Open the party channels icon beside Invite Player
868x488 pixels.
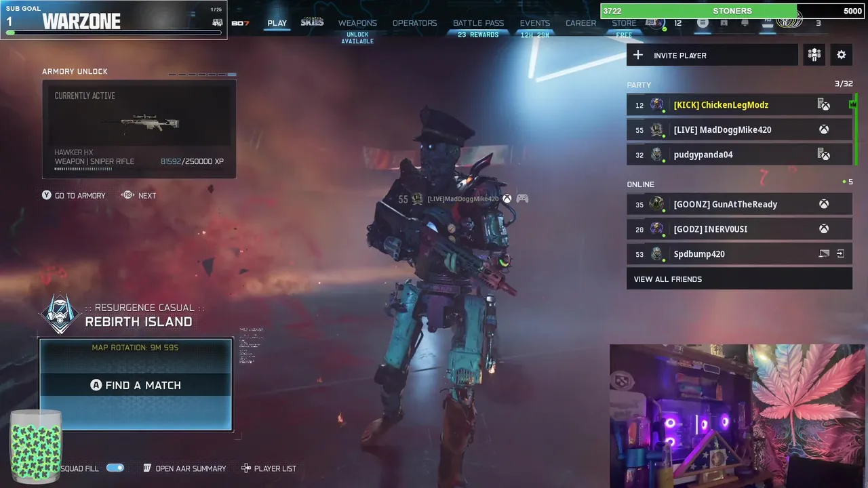(814, 55)
